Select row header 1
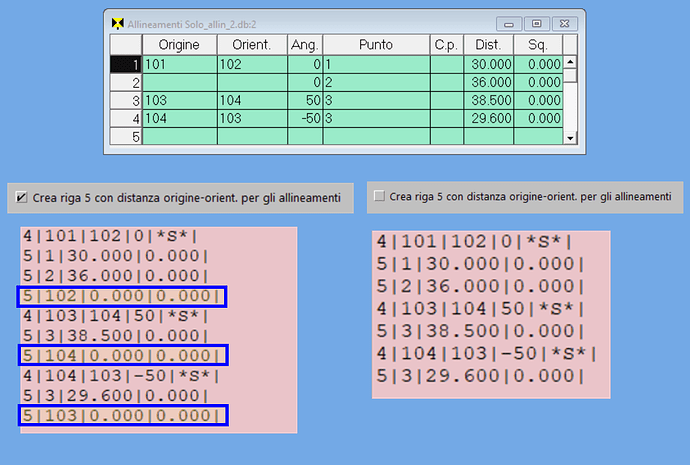Screen dimensions: 690x465 coord(126,65)
